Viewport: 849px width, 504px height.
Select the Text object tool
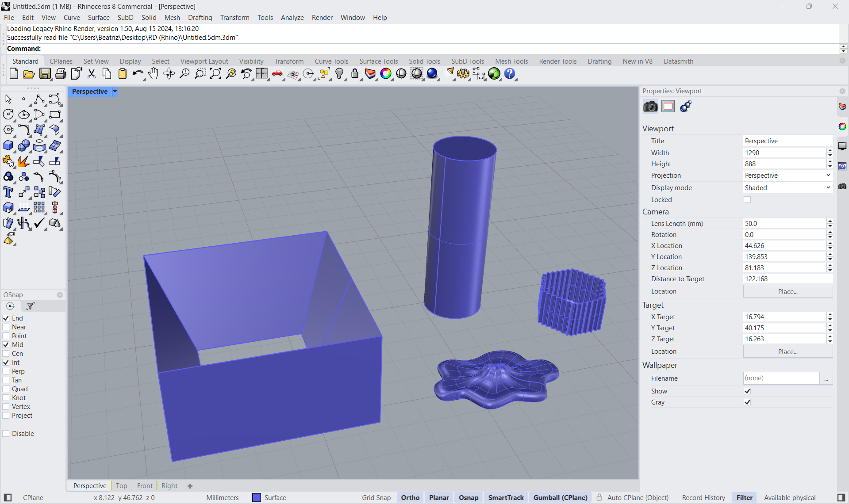[8, 192]
